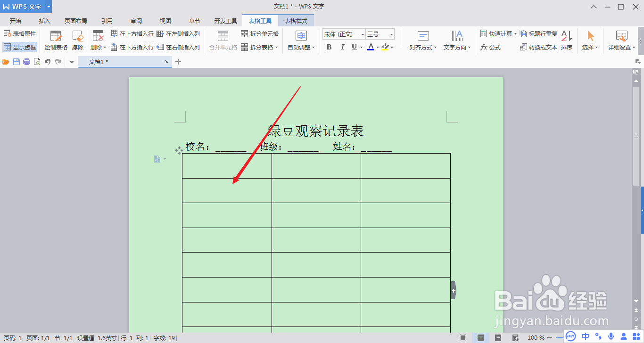The width and height of the screenshot is (644, 343).
Task: Open the 开发工具 tab
Action: tap(226, 21)
